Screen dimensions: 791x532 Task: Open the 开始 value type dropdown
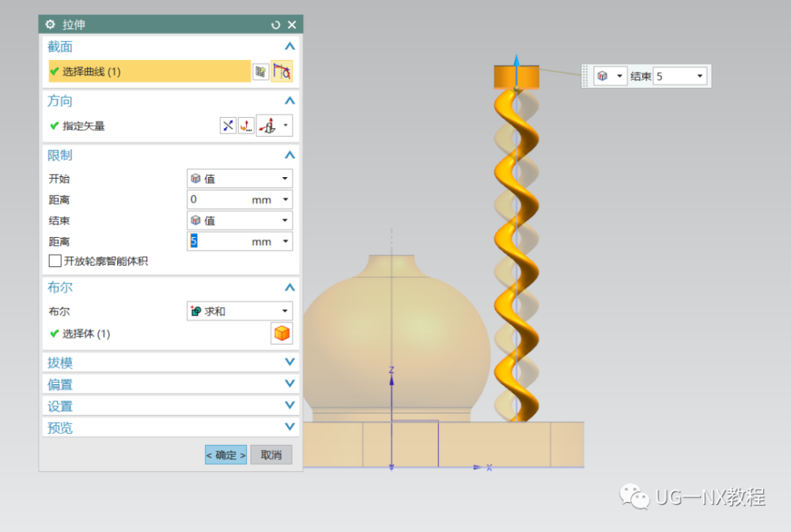tap(240, 179)
